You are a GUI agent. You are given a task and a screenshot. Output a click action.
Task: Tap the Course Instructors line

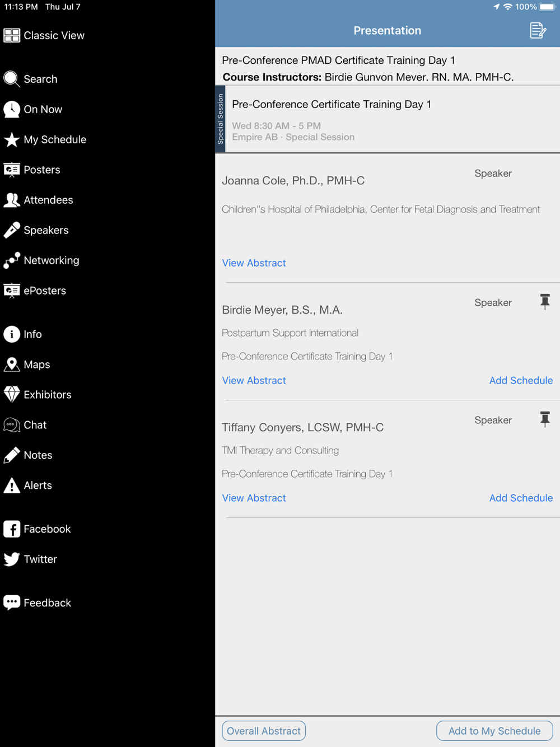[x=368, y=77]
